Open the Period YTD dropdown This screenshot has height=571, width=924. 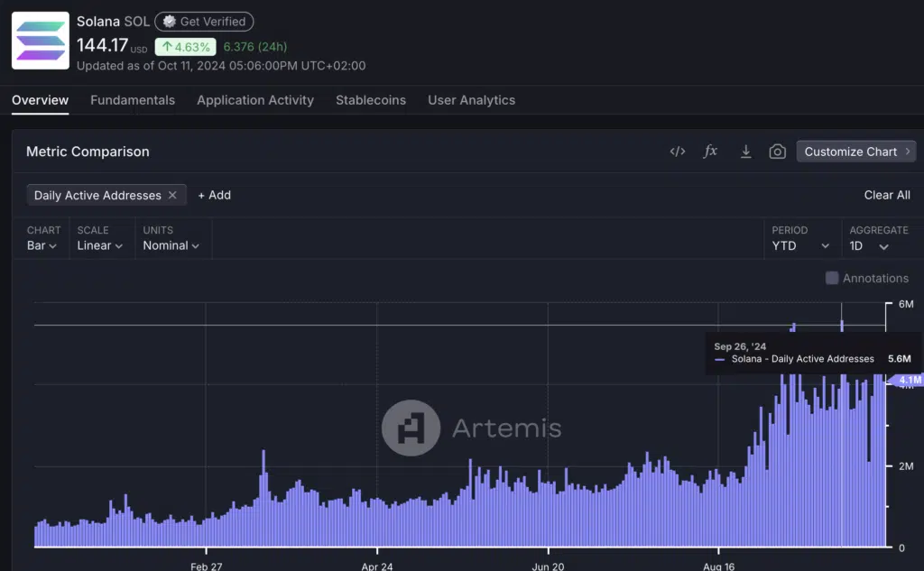pyautogui.click(x=800, y=245)
